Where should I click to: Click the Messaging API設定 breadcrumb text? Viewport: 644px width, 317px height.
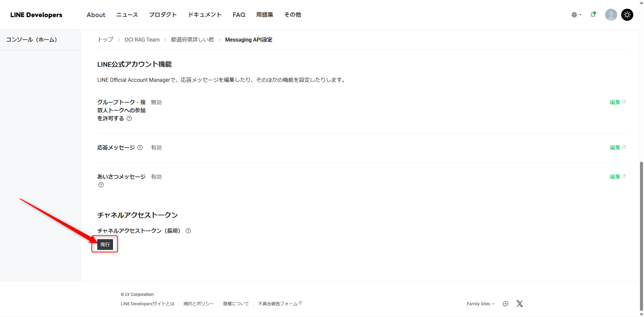(x=249, y=40)
